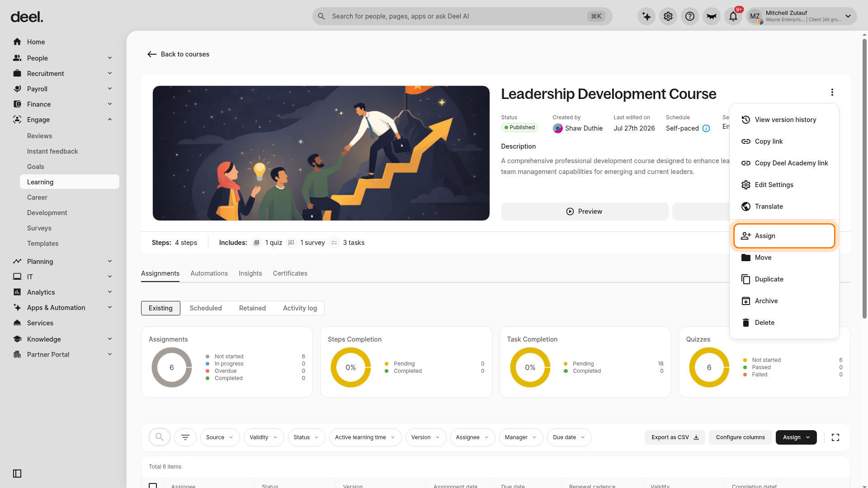The height and width of the screenshot is (488, 868).
Task: Select Archive in the course menu
Action: tap(784, 301)
